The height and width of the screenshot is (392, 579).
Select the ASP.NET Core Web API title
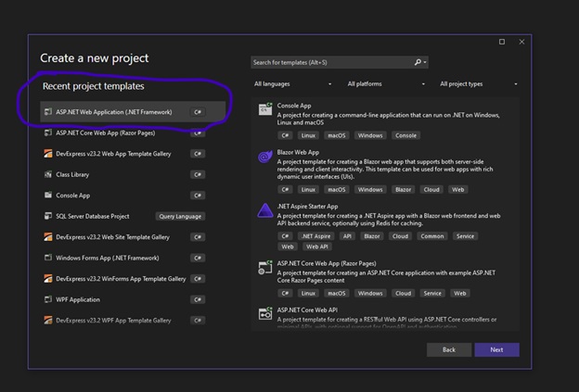pyautogui.click(x=307, y=310)
